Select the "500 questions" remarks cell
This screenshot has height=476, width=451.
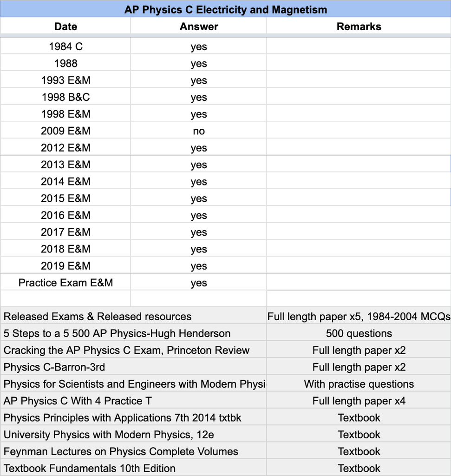coord(359,333)
